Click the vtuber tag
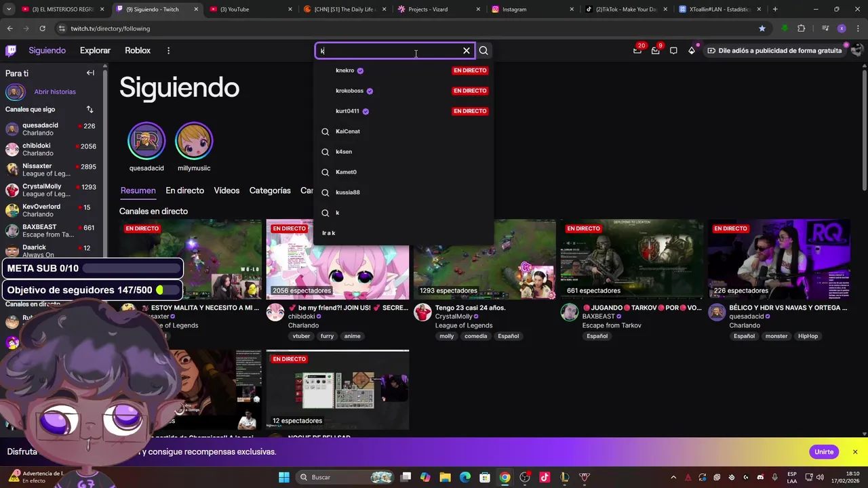The image size is (868, 488). tap(301, 336)
